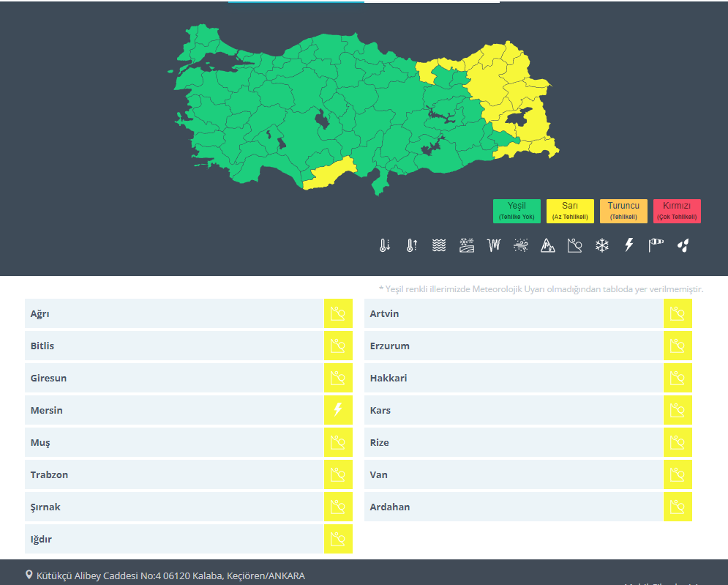This screenshot has width=728, height=585.
Task: Click the temperature increase thermometer icon
Action: tap(412, 245)
